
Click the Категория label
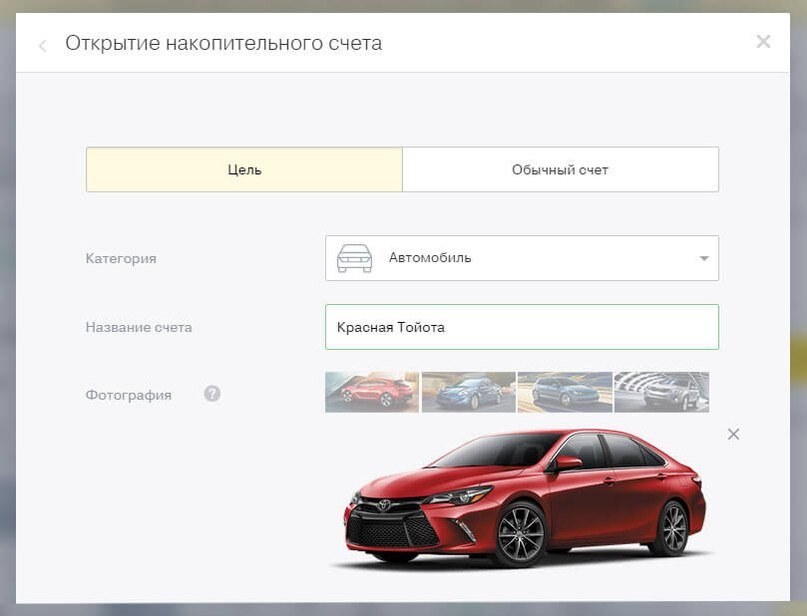[x=121, y=258]
